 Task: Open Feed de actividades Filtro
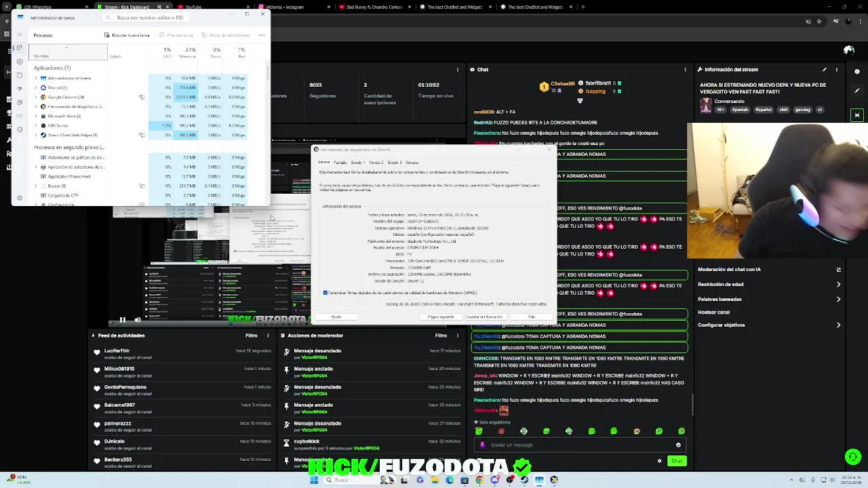point(252,335)
